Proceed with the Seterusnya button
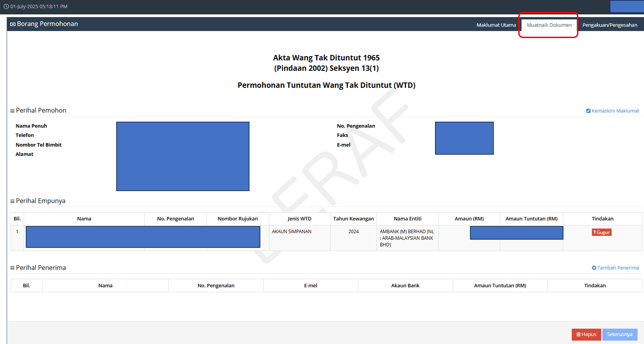Viewport: 644px width, 344px height. 620,334
